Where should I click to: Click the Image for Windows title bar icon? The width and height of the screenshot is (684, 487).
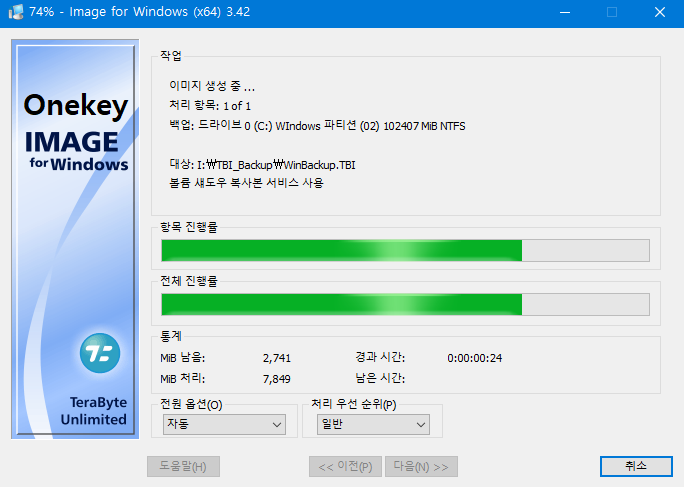point(16,12)
